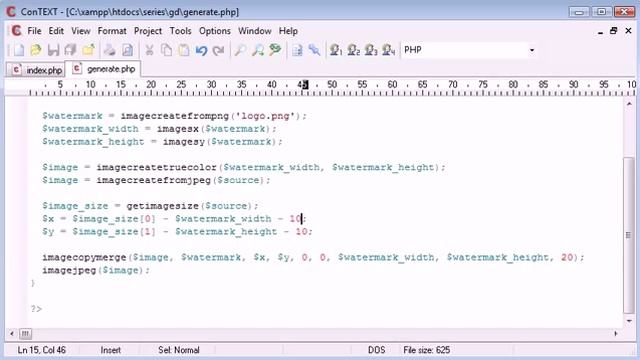The height and width of the screenshot is (360, 640).
Task: Save the current file
Action: tap(53, 50)
